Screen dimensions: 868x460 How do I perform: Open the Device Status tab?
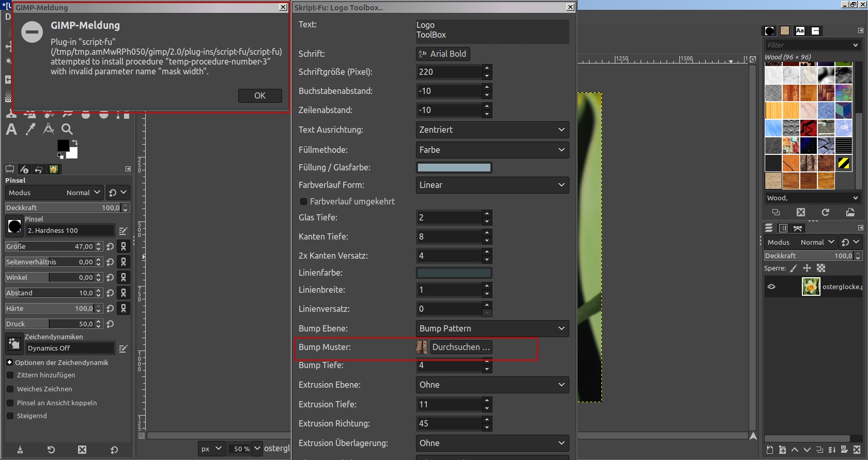pos(24,169)
